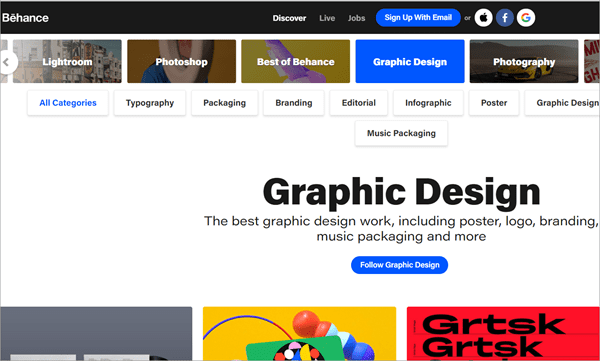Filter by Typography category

pyautogui.click(x=150, y=103)
